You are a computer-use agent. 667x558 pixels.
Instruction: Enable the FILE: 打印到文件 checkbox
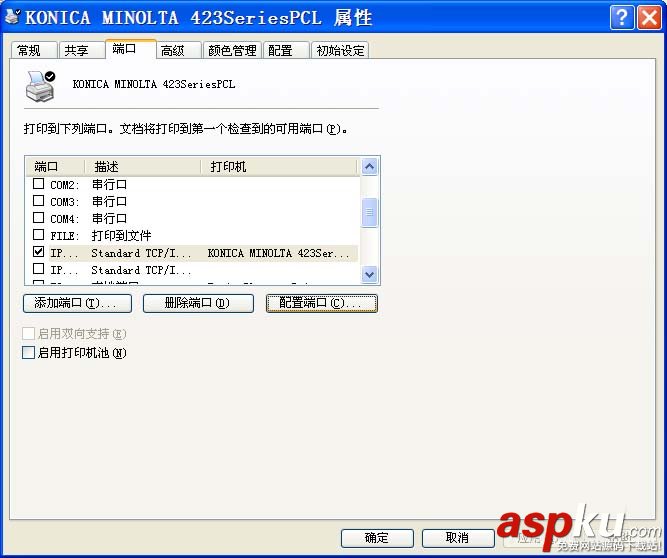click(38, 235)
